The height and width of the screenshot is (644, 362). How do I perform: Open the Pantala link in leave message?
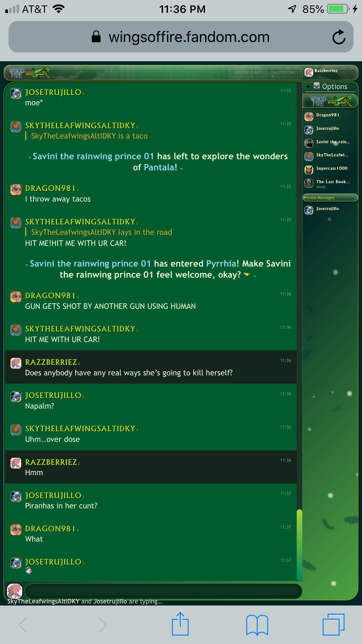(160, 167)
